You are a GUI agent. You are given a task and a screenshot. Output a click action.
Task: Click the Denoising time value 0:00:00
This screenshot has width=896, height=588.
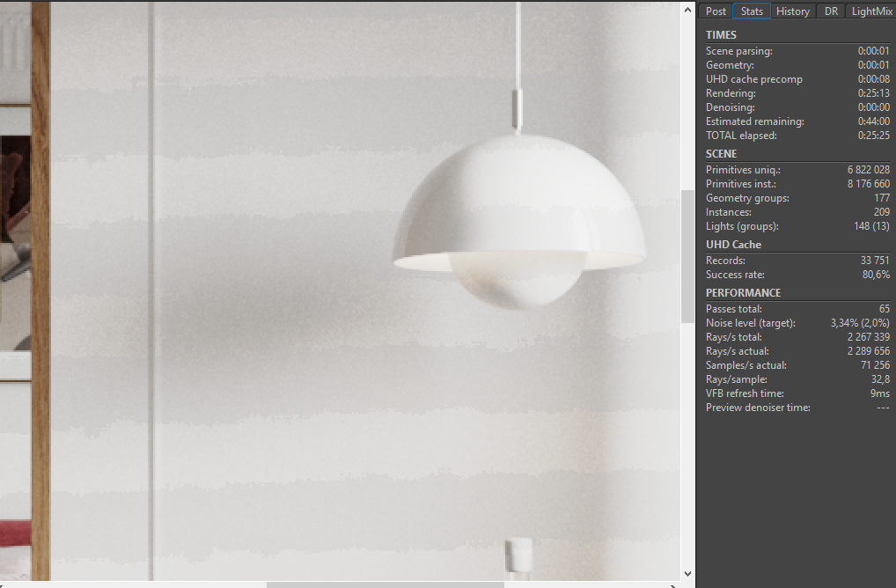873,107
